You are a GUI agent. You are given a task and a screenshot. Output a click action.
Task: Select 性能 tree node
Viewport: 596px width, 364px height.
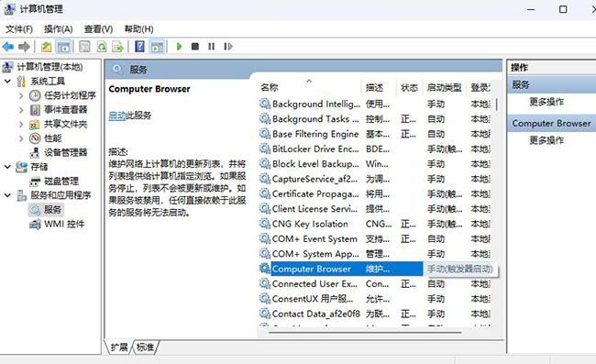click(53, 138)
